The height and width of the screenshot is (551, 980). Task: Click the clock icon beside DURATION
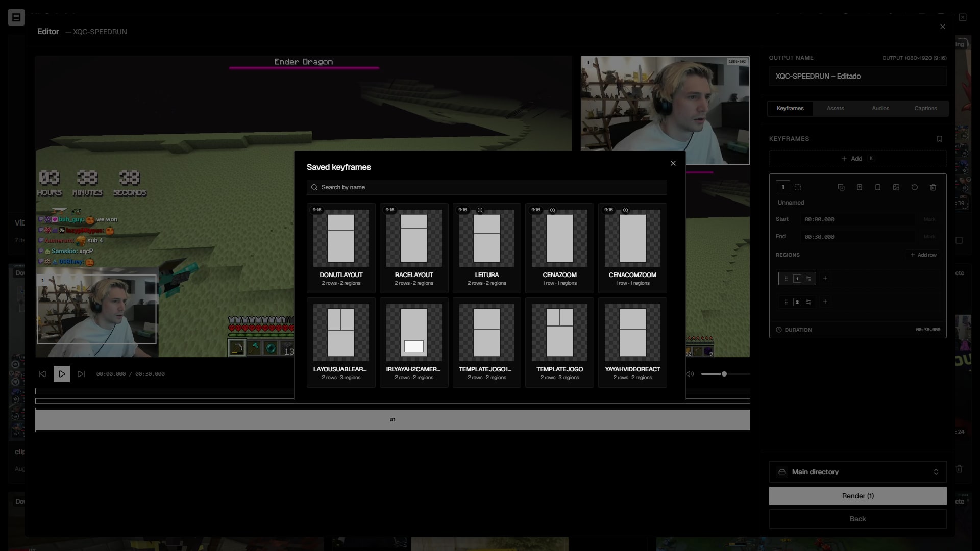[779, 330]
